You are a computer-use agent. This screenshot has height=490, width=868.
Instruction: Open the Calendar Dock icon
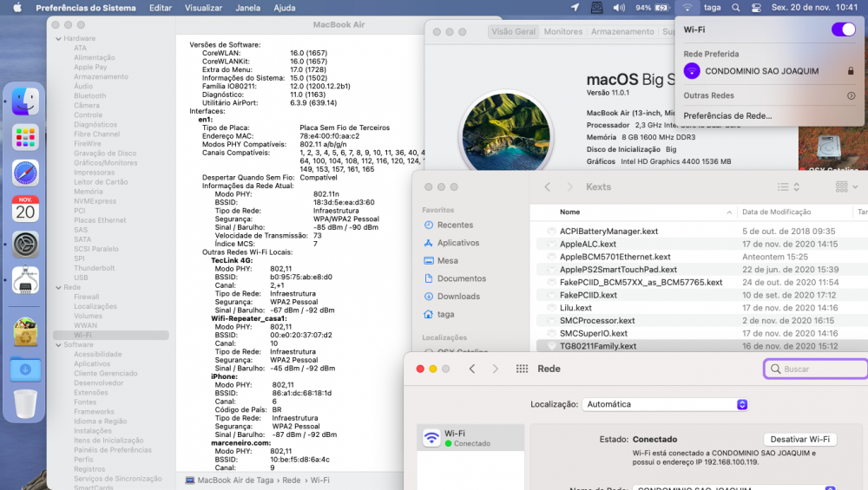(25, 209)
